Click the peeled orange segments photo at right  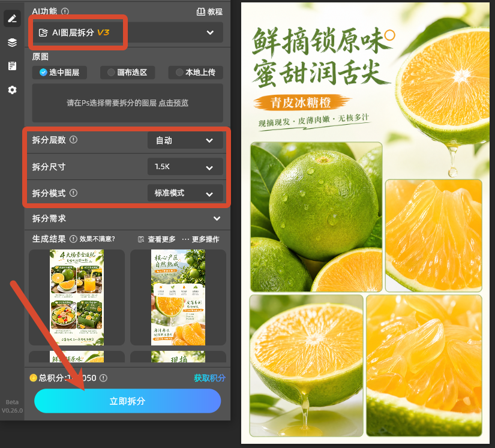[x=434, y=235]
